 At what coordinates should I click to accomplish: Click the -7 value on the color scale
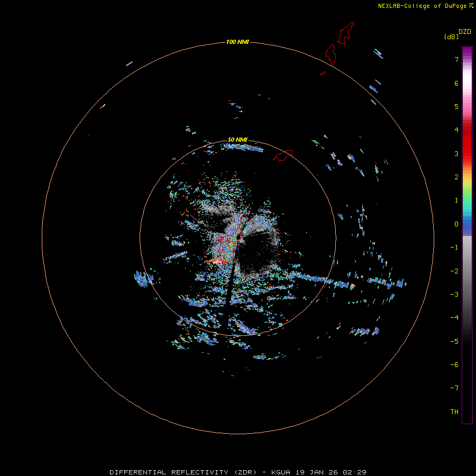coord(454,388)
